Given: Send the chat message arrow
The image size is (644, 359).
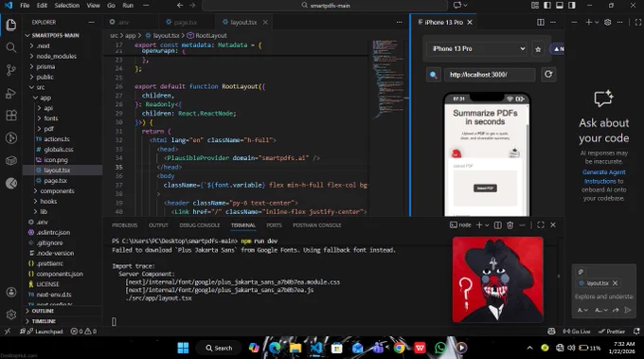Looking at the screenshot, I should tap(628, 310).
